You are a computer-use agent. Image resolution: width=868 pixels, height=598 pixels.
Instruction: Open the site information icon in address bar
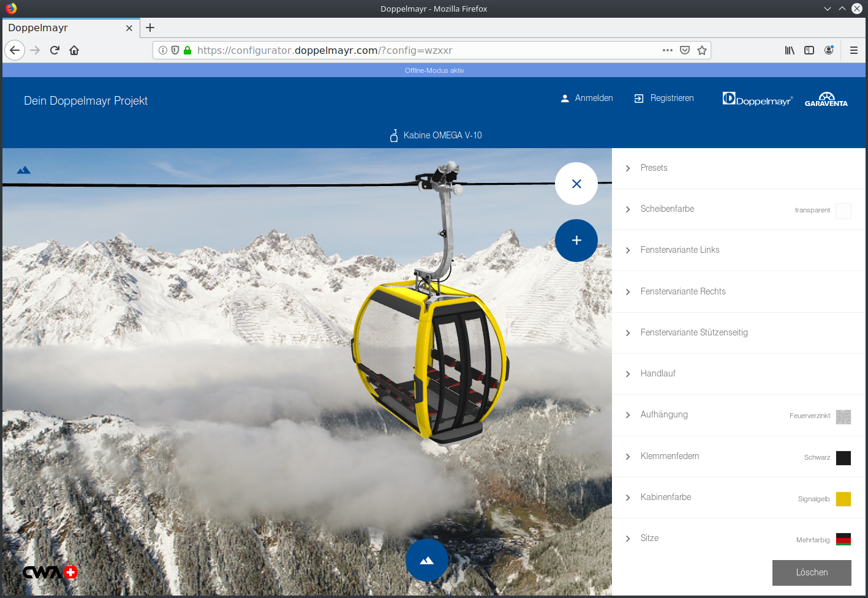tap(163, 50)
